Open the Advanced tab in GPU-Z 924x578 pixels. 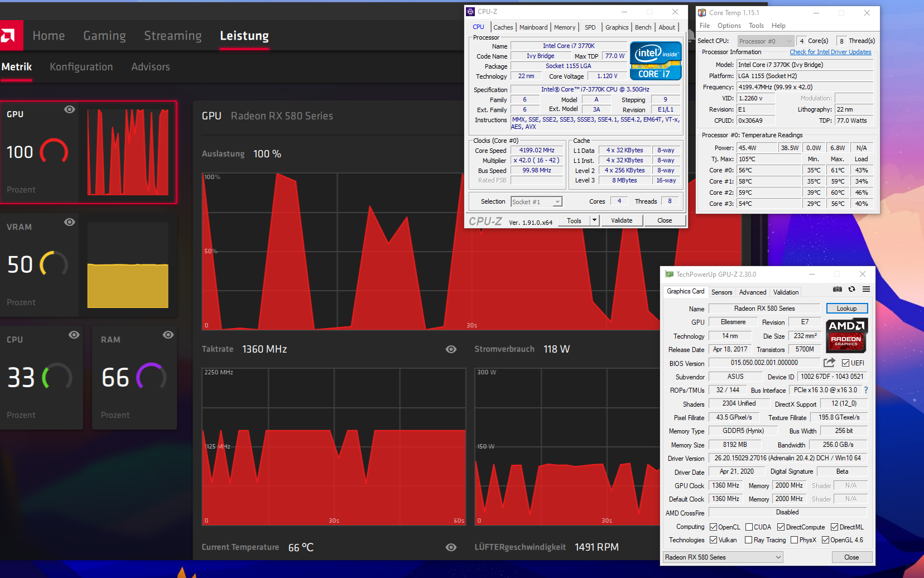(753, 292)
